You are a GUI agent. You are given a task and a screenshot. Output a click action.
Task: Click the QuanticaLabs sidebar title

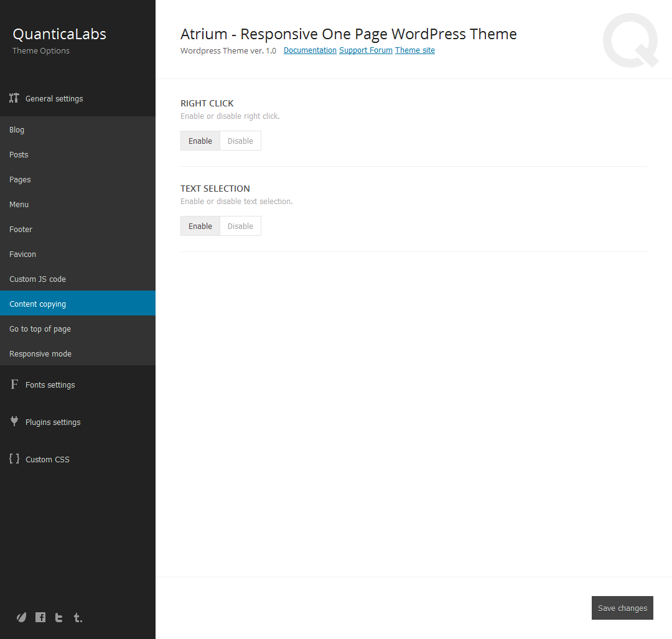pos(60,34)
